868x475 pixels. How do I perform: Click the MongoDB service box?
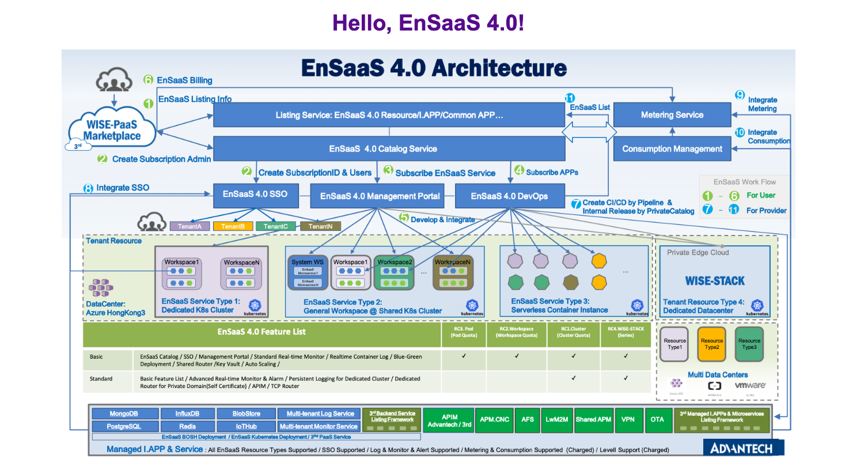[x=124, y=413]
